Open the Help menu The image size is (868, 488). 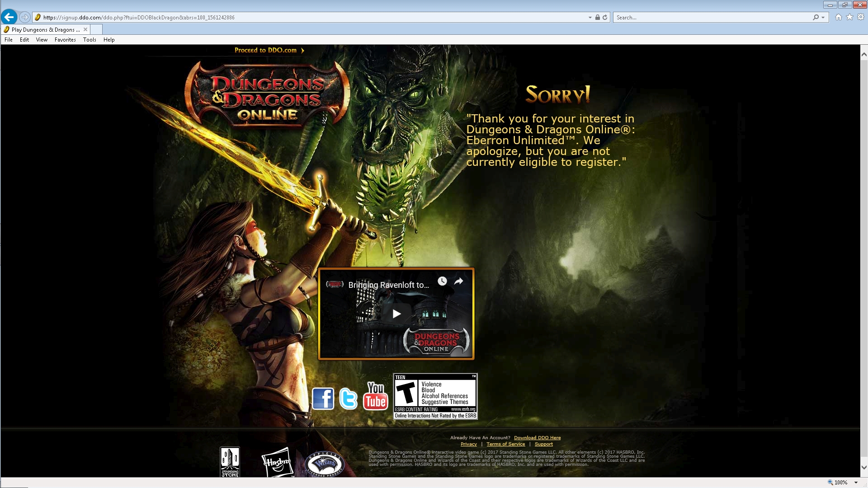pyautogui.click(x=109, y=40)
